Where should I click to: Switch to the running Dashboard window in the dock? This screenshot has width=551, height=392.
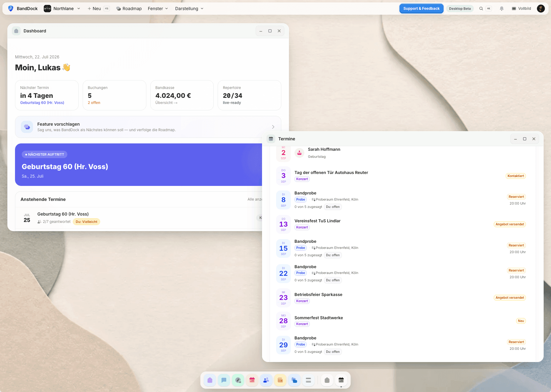click(327, 380)
